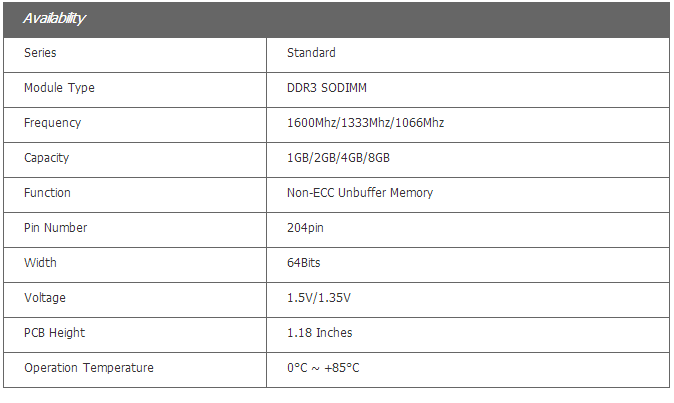The image size is (674, 403).
Task: Click the 204pin value
Action: 305,228
